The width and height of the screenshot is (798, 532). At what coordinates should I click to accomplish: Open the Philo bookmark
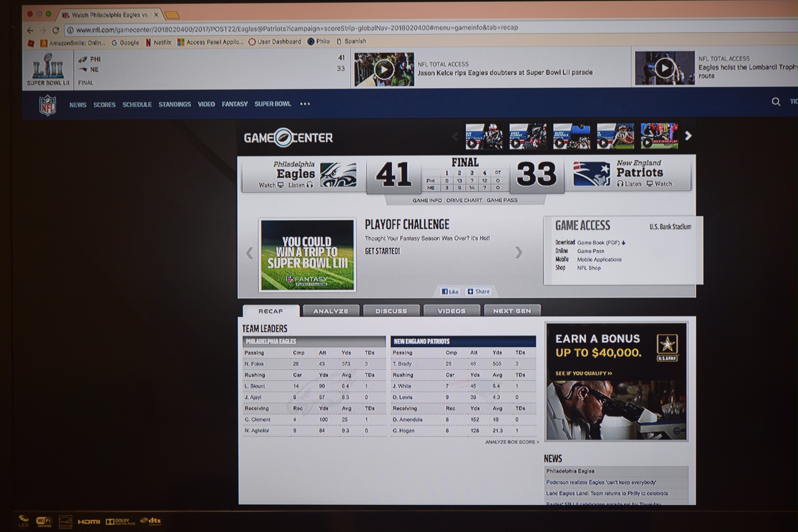tap(318, 41)
